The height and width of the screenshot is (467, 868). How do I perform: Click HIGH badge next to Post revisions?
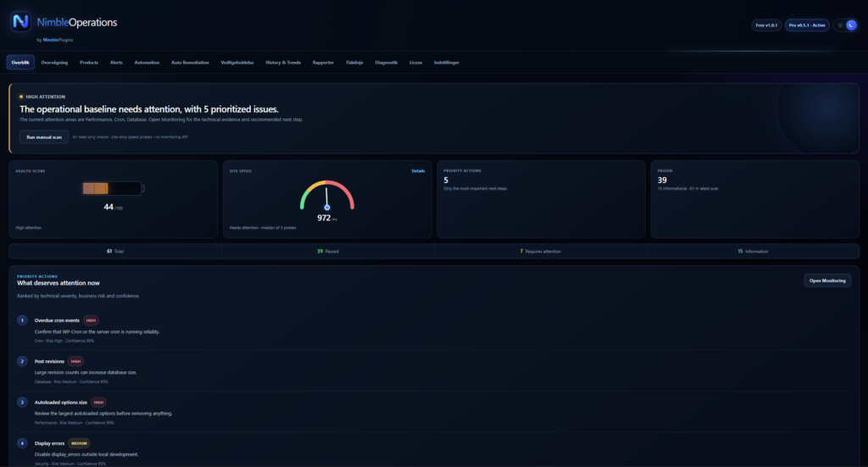point(75,361)
